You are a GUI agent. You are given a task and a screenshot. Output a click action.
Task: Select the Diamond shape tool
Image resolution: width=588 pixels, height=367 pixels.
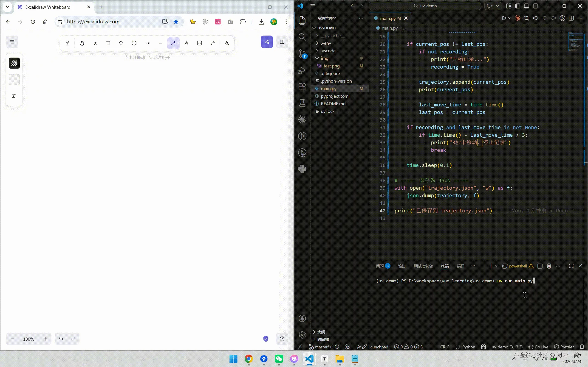coord(121,43)
